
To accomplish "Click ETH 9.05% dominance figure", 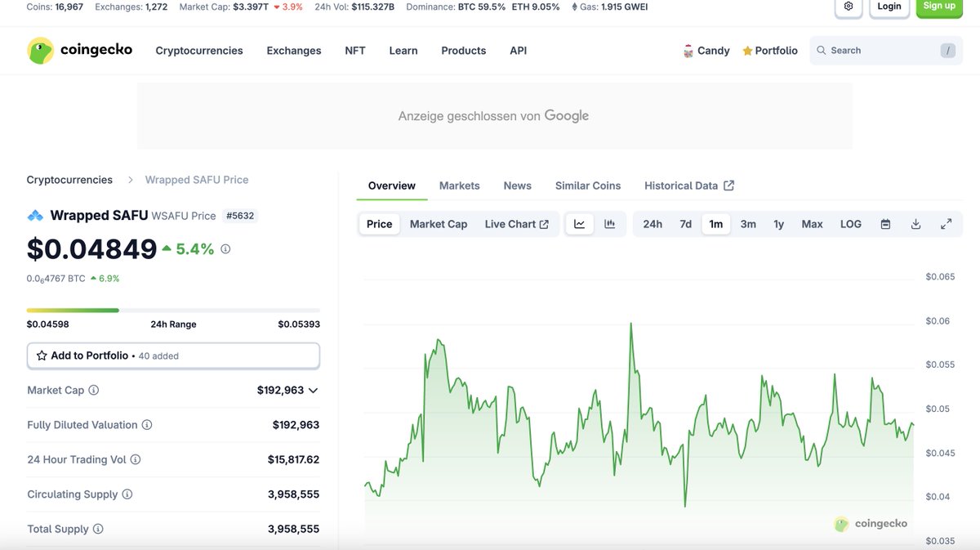I will click(536, 7).
